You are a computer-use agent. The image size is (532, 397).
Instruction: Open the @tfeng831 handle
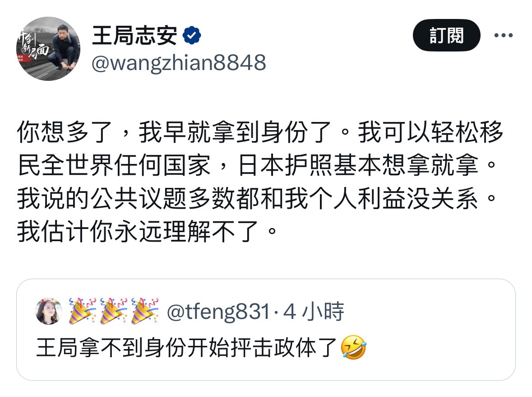[x=219, y=312]
